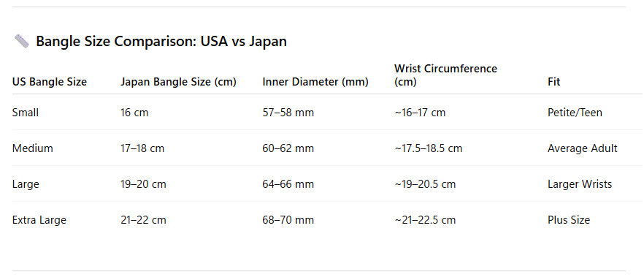Click the 17–18 cm Japan size cell
644x280 pixels.
[x=142, y=148]
